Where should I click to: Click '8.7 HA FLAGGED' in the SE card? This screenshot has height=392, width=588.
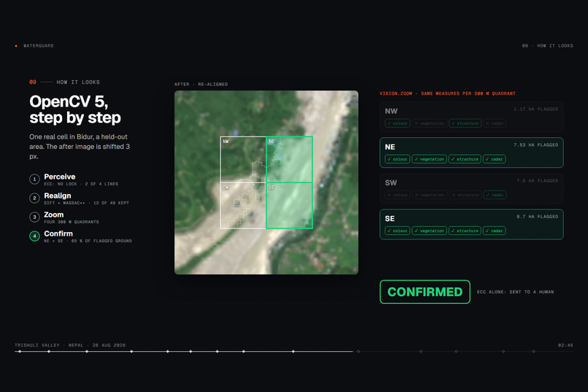point(538,217)
